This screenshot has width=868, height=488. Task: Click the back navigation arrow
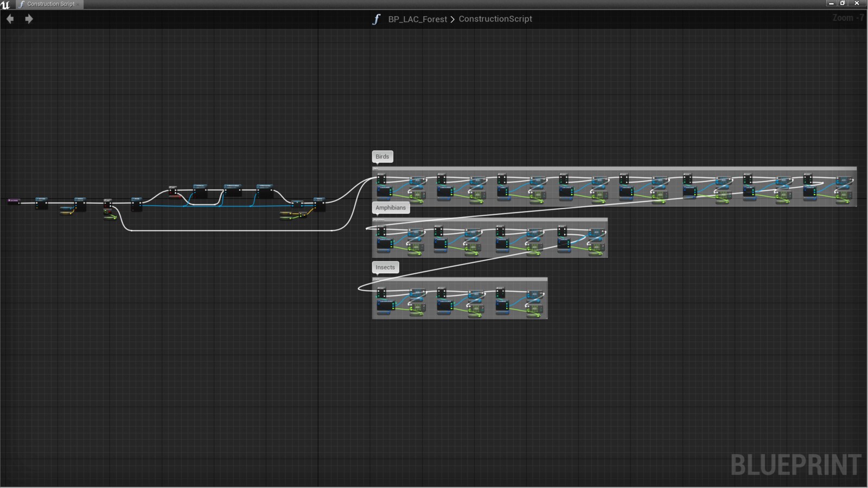[x=10, y=19]
